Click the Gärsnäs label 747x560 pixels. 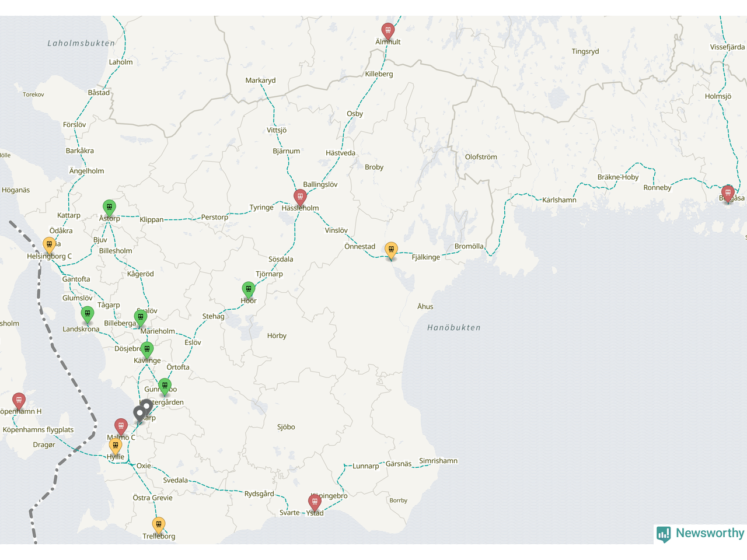pos(399,464)
